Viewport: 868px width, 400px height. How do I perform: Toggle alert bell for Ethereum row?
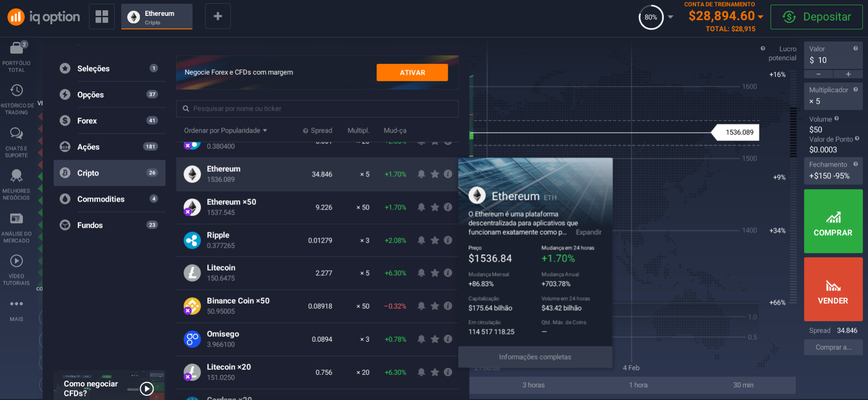tap(421, 174)
